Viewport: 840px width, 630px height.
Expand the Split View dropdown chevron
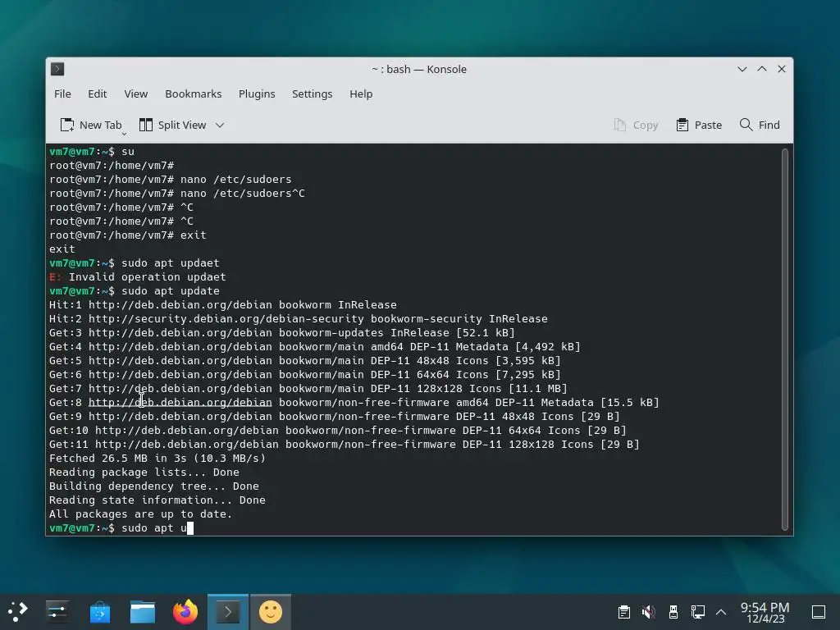coord(220,126)
